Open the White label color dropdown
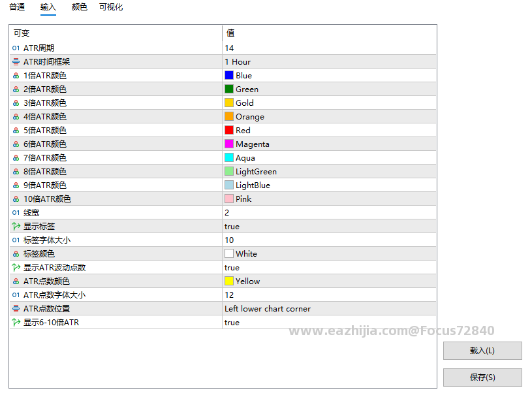 [329, 254]
